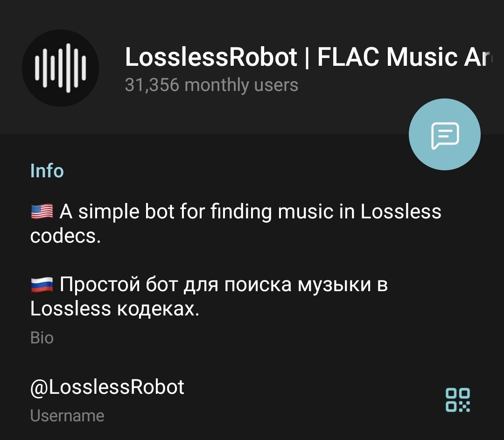Tap the Bio label under the description
The image size is (504, 440).
point(42,338)
